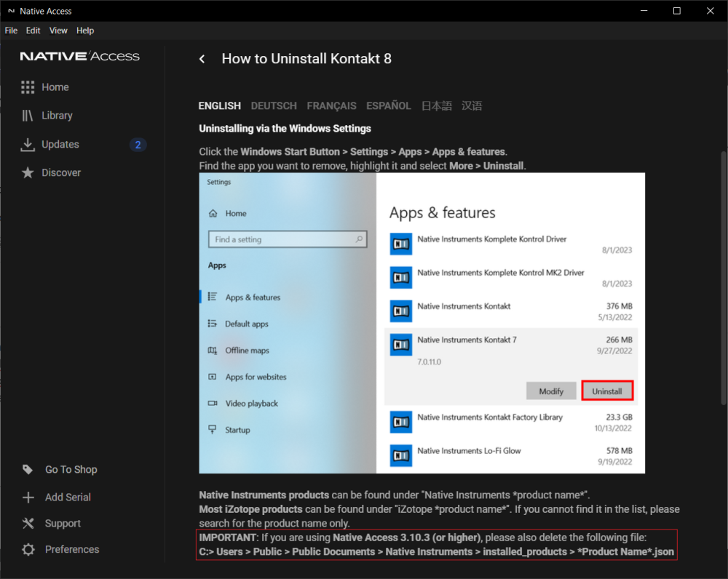Click the Preferences gear icon

coord(28,550)
